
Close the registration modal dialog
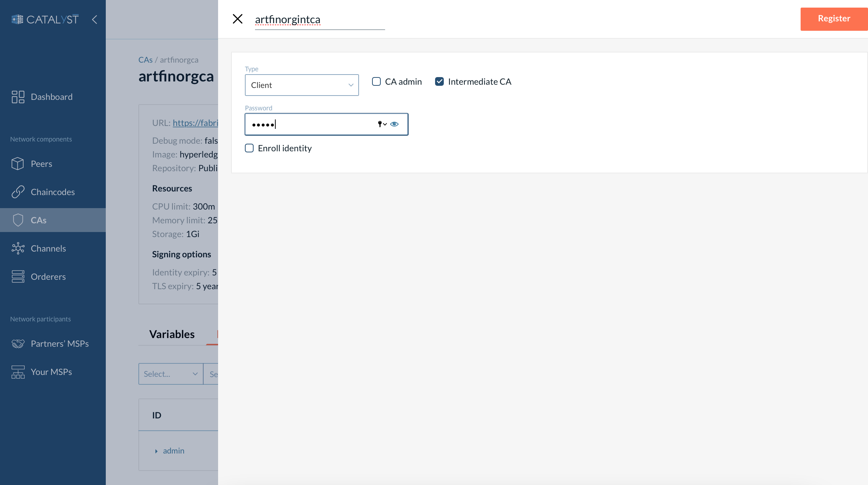(238, 18)
